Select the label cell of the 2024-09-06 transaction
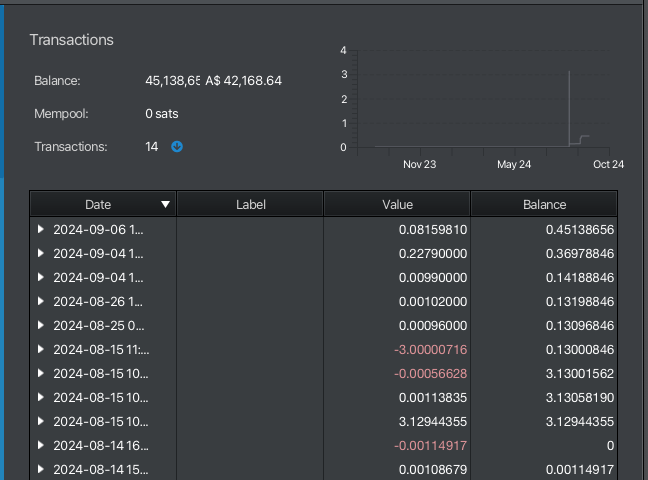648x480 pixels. click(250, 229)
